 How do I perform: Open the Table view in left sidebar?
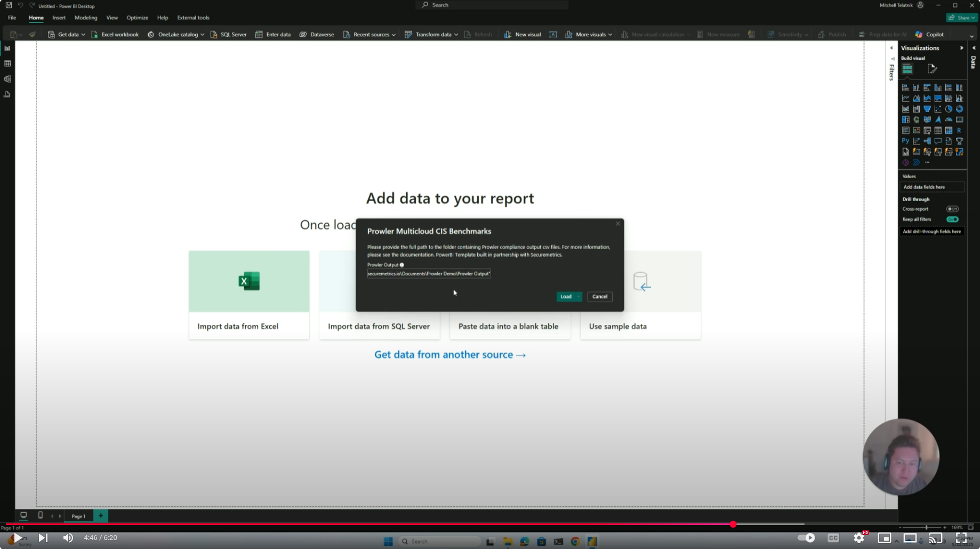[7, 63]
